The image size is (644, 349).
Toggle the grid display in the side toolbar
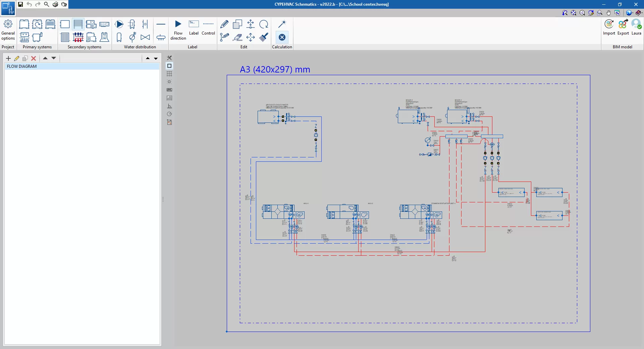pyautogui.click(x=169, y=74)
